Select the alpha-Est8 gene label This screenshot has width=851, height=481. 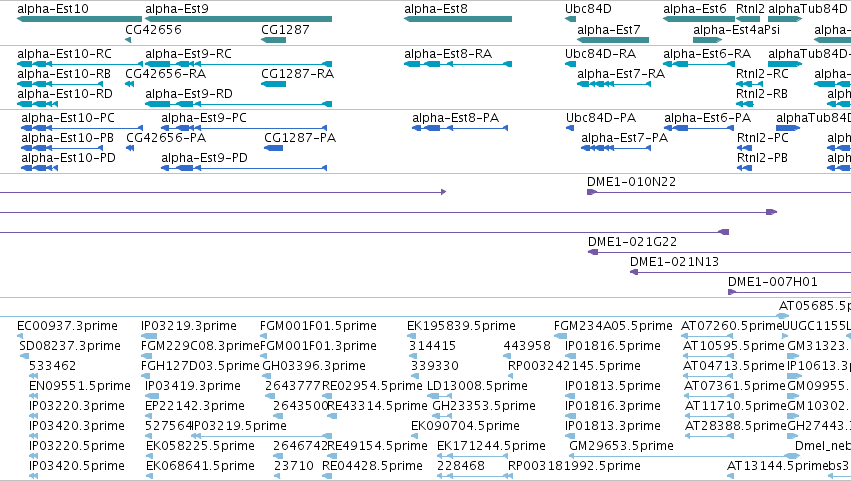click(x=436, y=9)
